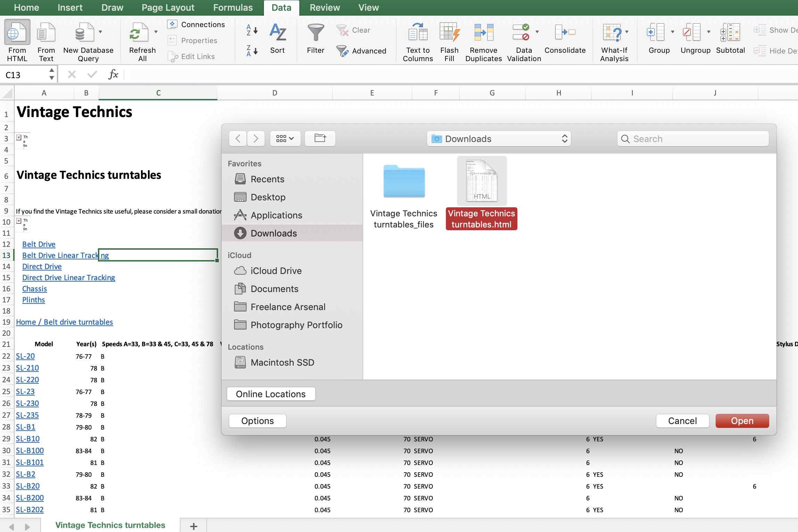Expand What-If Analysis dropdown arrow
The height and width of the screenshot is (532, 798).
click(x=627, y=32)
